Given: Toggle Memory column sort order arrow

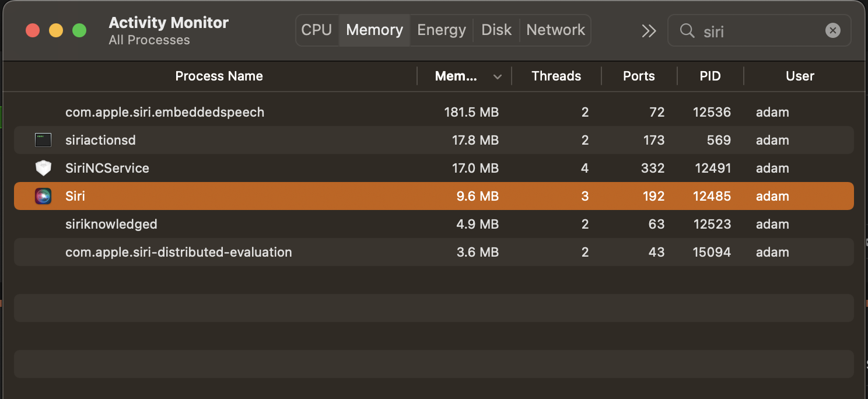Looking at the screenshot, I should [498, 76].
